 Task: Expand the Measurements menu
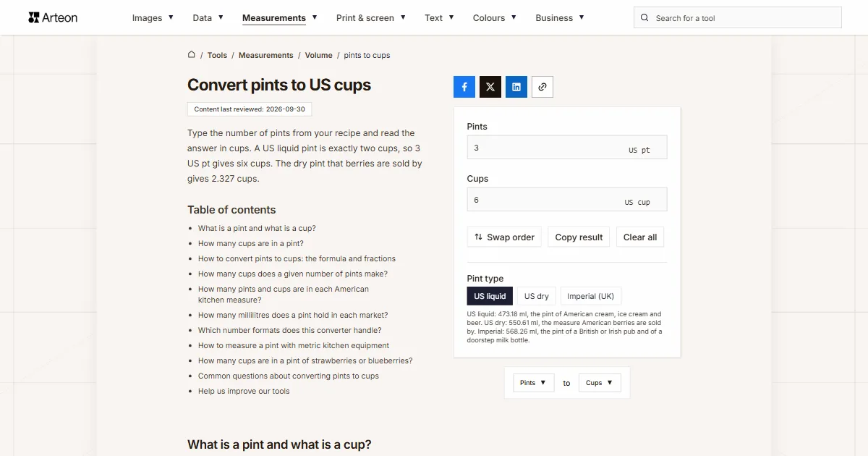tap(279, 18)
